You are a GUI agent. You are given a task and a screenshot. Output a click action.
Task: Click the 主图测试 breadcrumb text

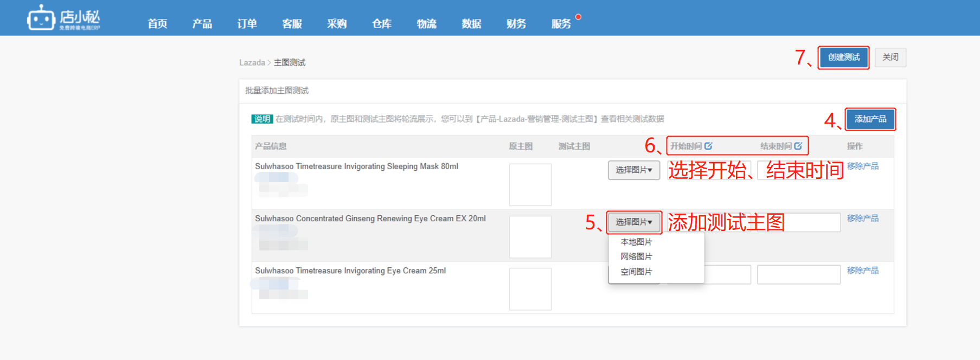click(290, 63)
